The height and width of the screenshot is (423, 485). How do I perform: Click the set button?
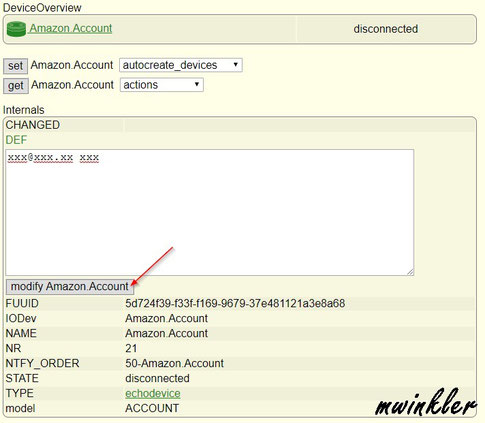click(x=15, y=66)
